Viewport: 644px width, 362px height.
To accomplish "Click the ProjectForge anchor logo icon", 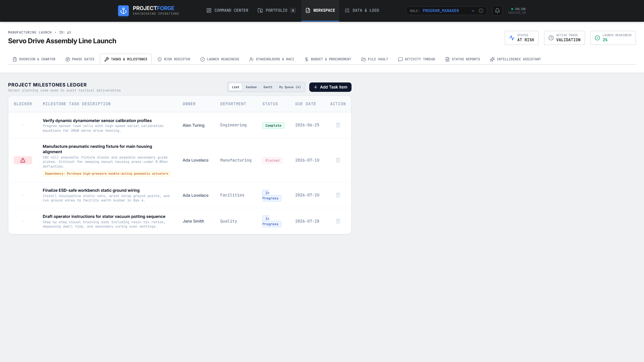I will [123, 11].
